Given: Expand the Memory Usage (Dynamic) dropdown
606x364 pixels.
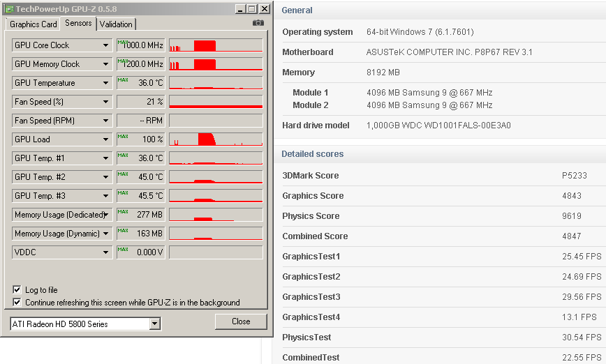Looking at the screenshot, I should [62, 234].
